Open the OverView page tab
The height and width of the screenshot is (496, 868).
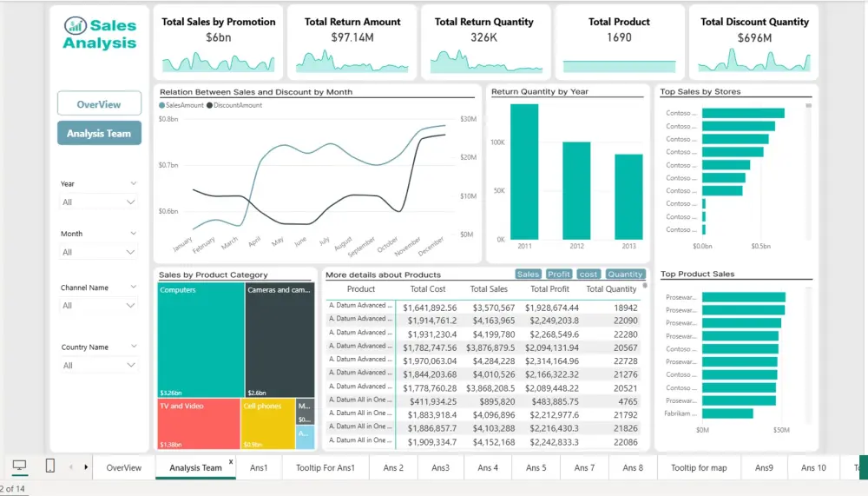[x=124, y=467]
